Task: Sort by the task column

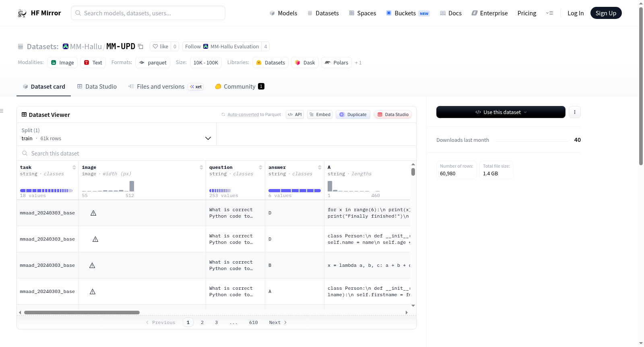Action: tap(74, 167)
